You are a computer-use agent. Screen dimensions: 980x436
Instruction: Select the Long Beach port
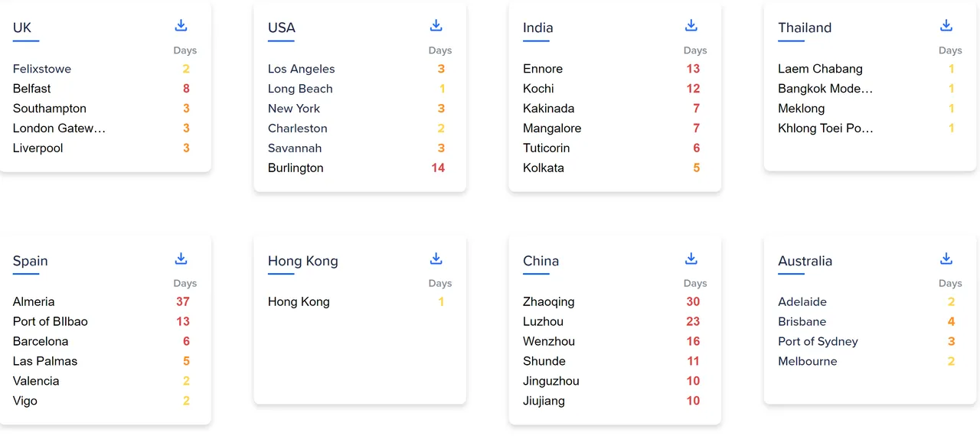tap(300, 89)
